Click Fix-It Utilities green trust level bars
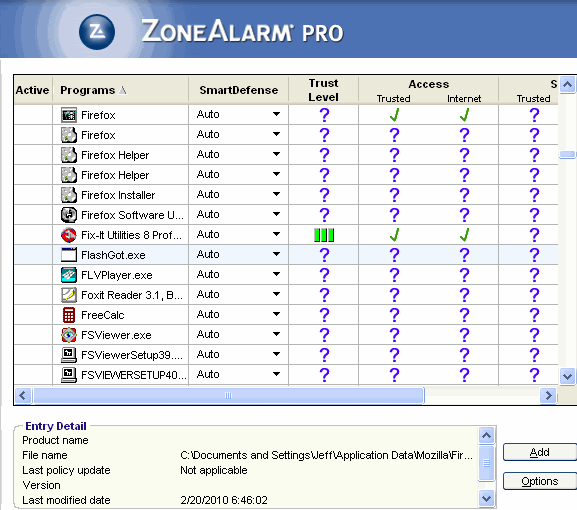 [x=324, y=235]
